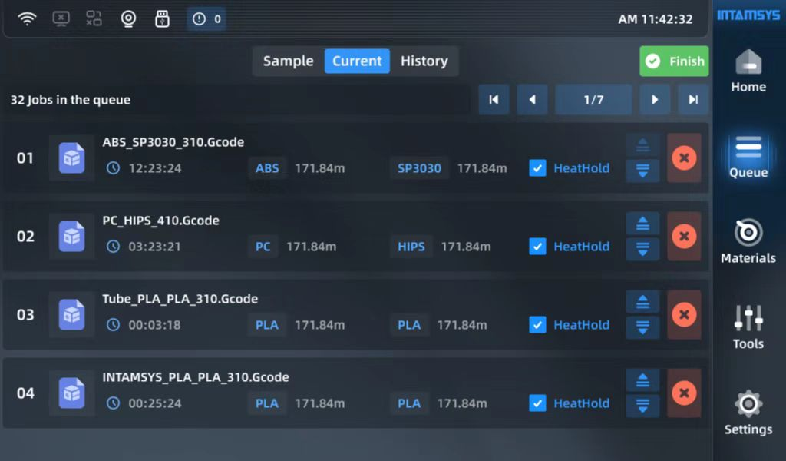Open the Settings section
The width and height of the screenshot is (786, 461).
pyautogui.click(x=748, y=413)
